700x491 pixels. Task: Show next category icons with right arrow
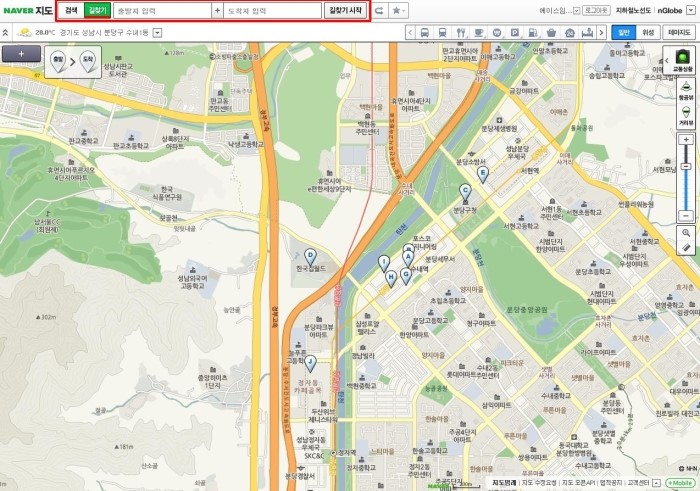point(601,33)
